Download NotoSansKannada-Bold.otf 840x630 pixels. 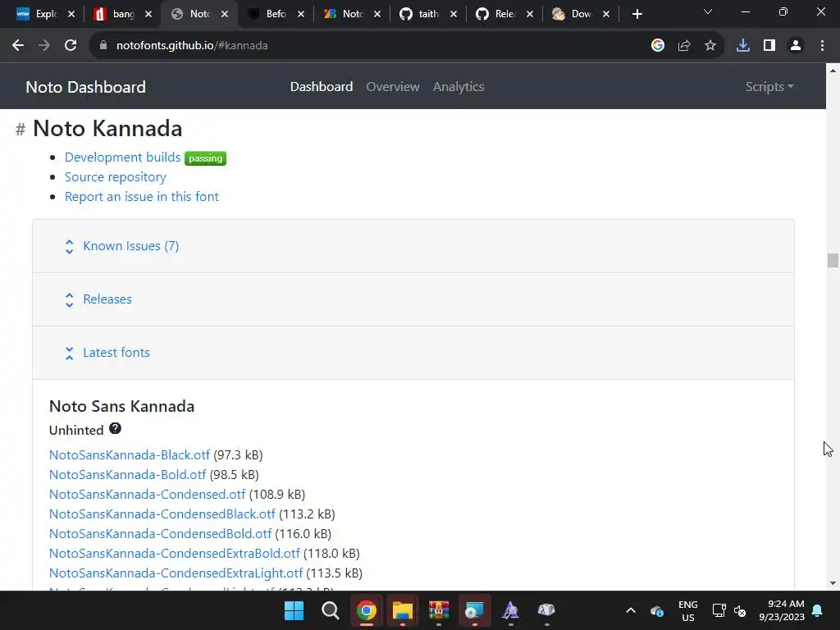(127, 475)
